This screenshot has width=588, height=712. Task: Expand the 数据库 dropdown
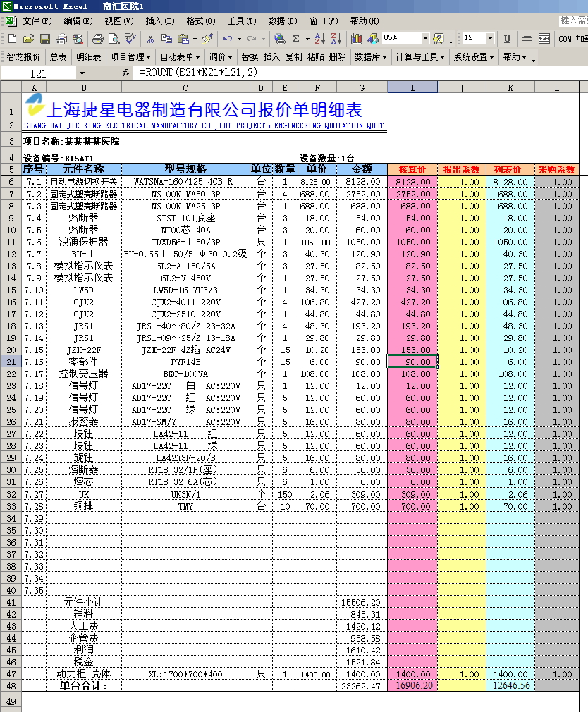(371, 57)
